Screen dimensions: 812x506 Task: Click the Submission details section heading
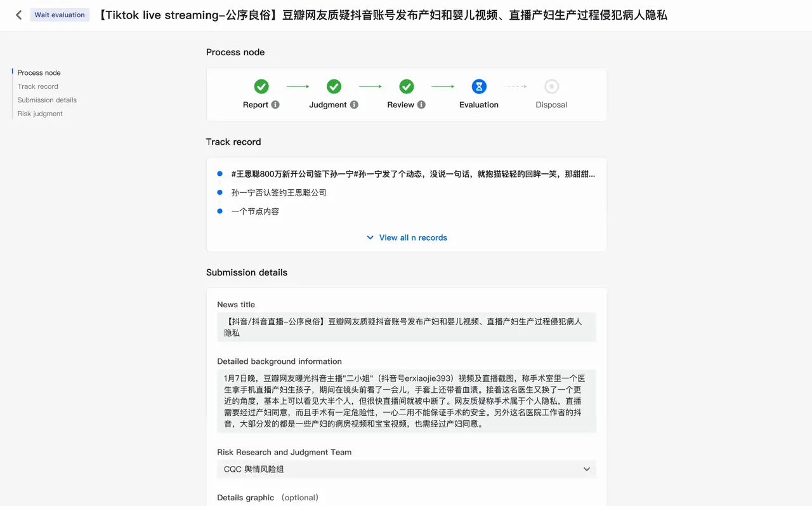coord(247,272)
